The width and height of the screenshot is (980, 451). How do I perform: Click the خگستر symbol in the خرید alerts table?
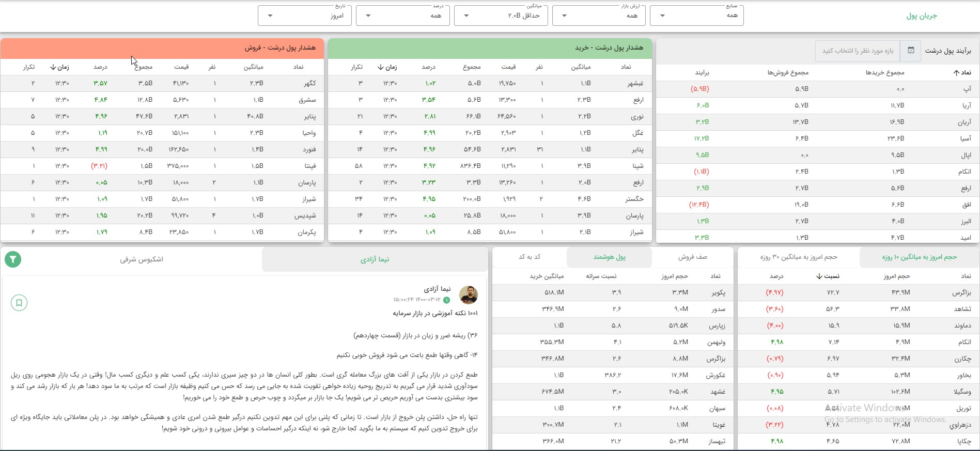634,199
